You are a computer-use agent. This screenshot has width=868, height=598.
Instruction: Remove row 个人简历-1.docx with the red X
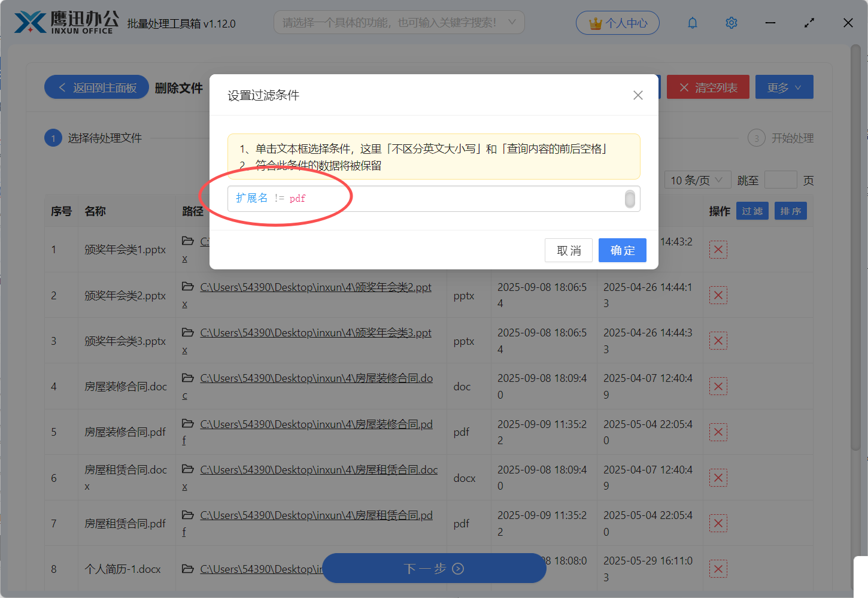(x=718, y=569)
